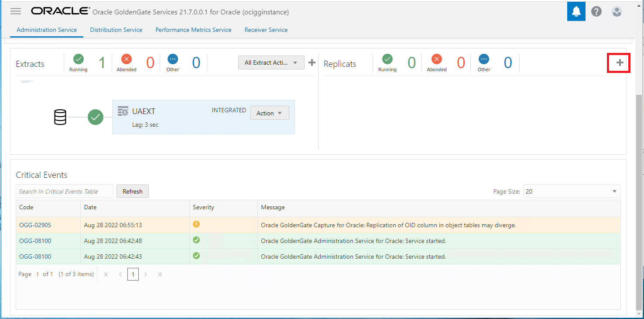Open the UAEXT Action dropdown
Screen dimensions: 644x319
point(270,113)
